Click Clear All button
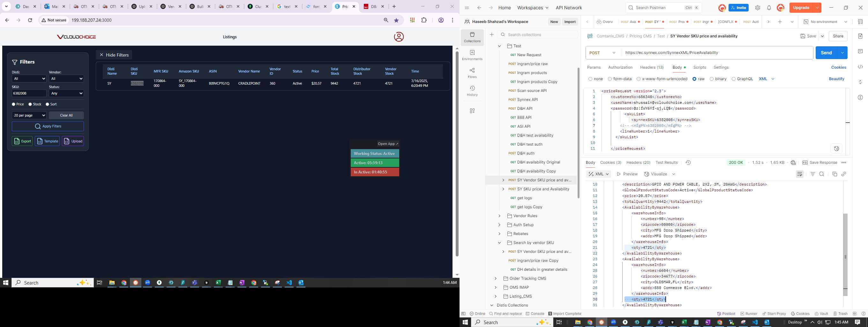Image resolution: width=868 pixels, height=327 pixels. 66,115
